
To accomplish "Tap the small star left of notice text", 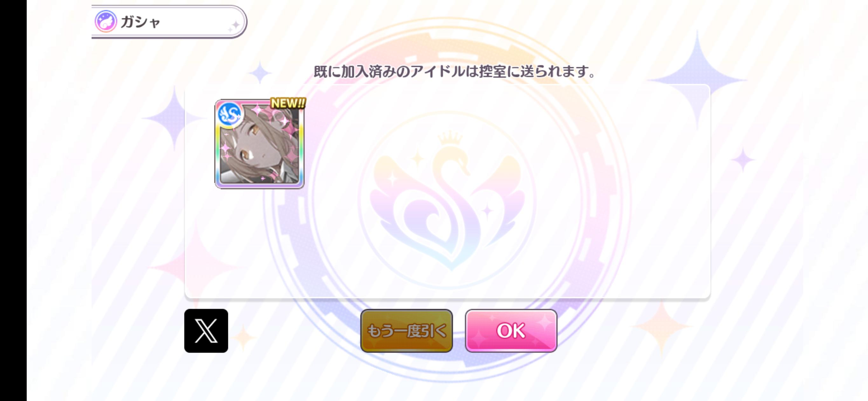I will coord(260,72).
